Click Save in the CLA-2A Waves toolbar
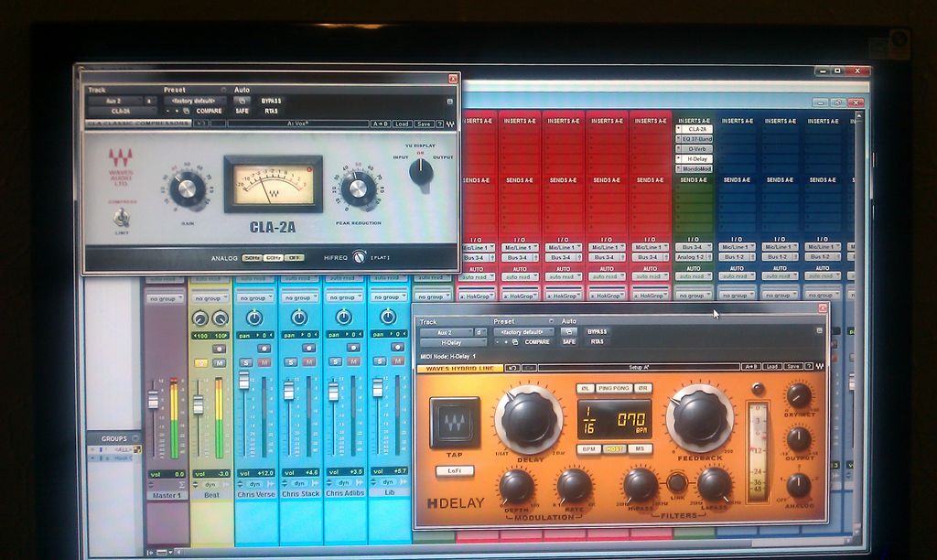This screenshot has width=937, height=560. point(423,124)
